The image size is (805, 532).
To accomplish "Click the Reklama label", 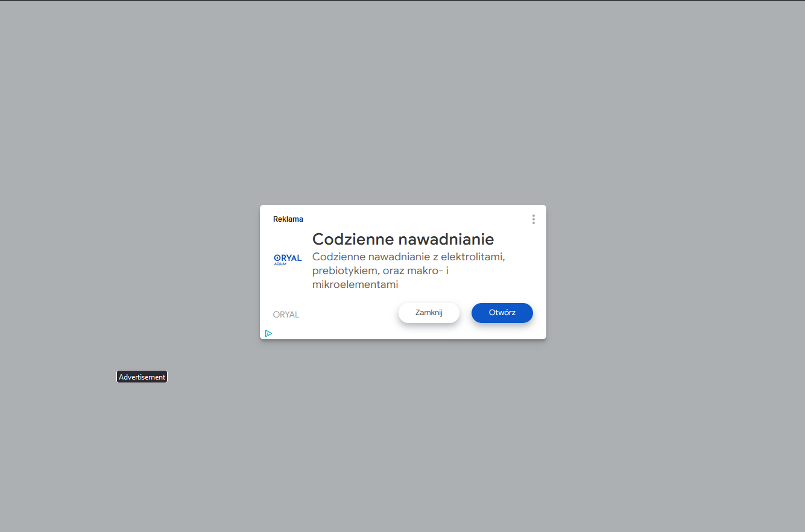I will point(288,219).
